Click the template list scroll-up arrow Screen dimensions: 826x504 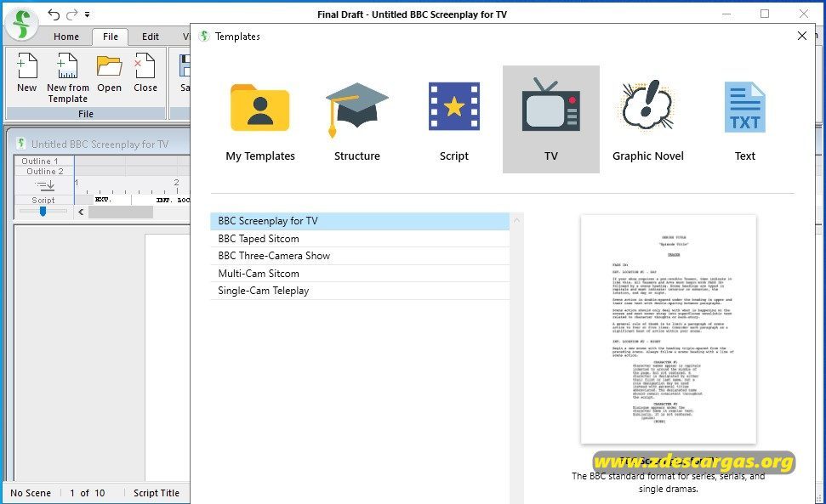516,220
